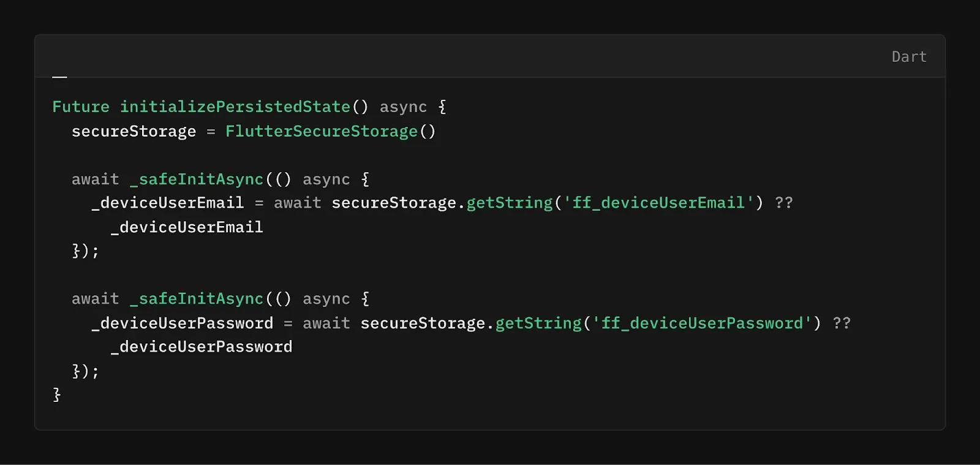Select initializePersistedState function name
Image resolution: width=980 pixels, height=465 pixels.
(235, 107)
